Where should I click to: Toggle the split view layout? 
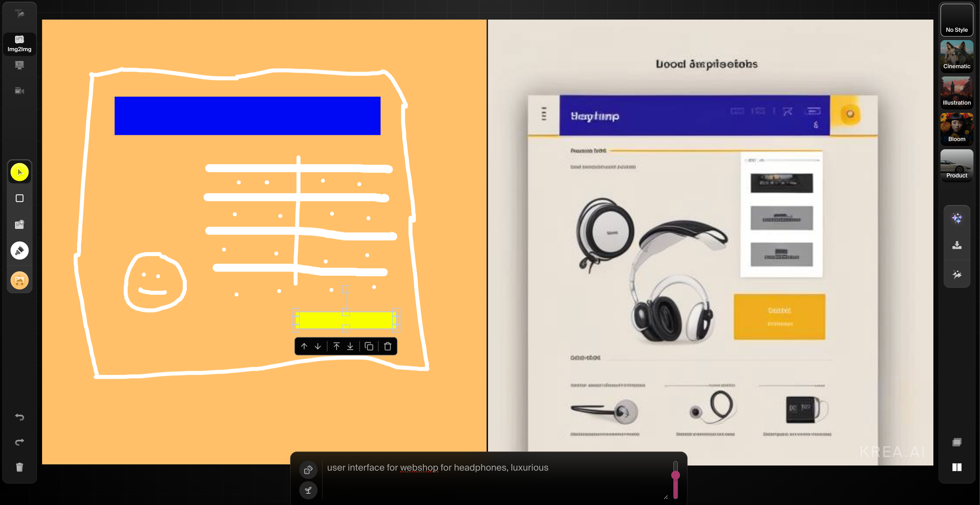[956, 467]
